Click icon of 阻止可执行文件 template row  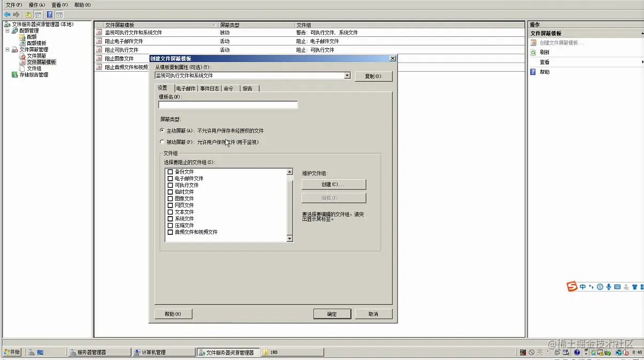[99, 50]
